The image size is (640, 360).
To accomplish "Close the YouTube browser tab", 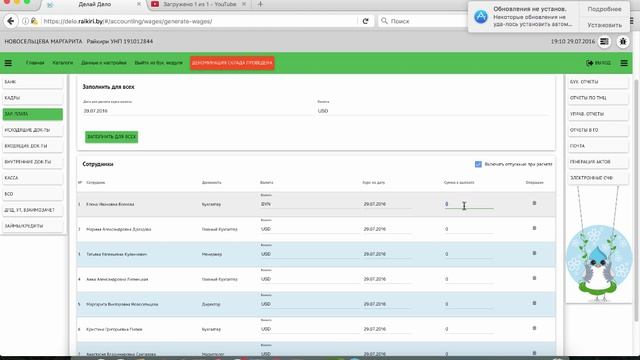I will pos(244,4).
